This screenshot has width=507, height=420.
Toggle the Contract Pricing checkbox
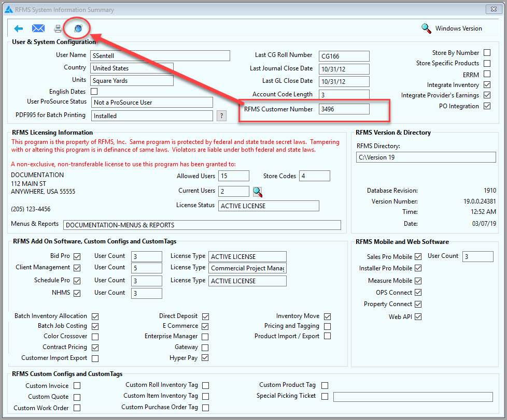click(95, 347)
